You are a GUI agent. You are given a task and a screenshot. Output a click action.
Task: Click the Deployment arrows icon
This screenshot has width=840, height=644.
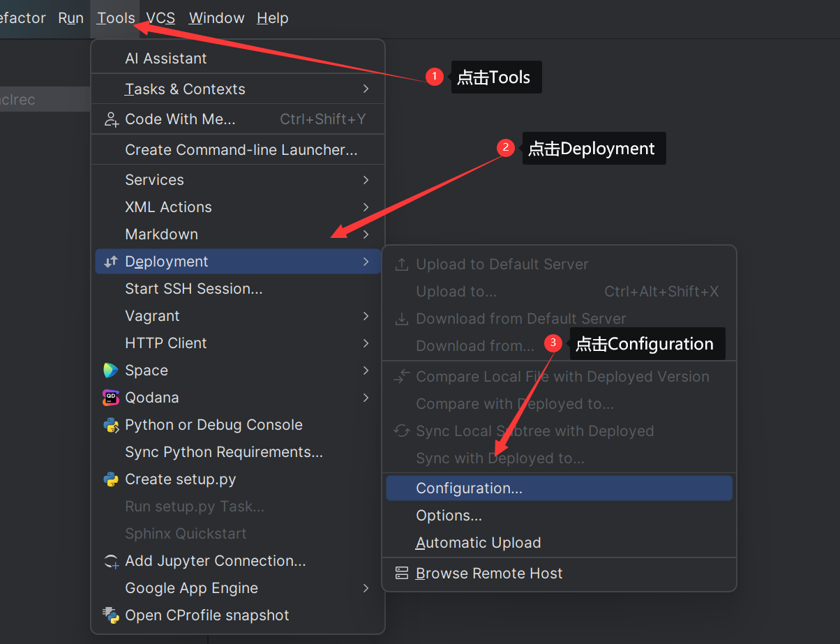coord(111,262)
